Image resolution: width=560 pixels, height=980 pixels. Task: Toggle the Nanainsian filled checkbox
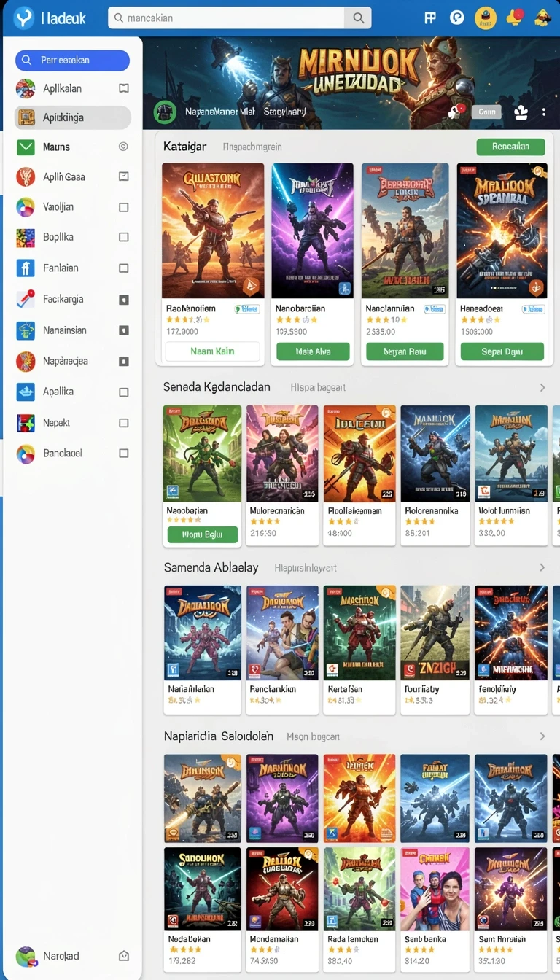pos(124,330)
